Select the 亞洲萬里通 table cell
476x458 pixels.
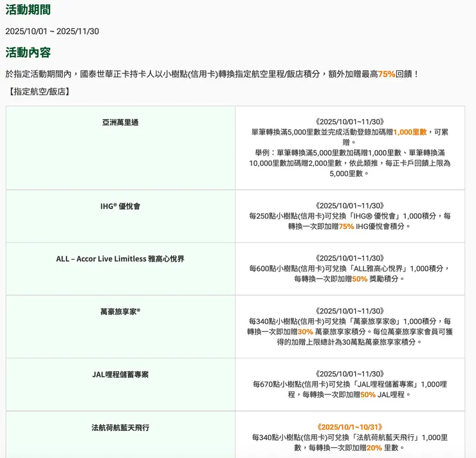(x=120, y=148)
